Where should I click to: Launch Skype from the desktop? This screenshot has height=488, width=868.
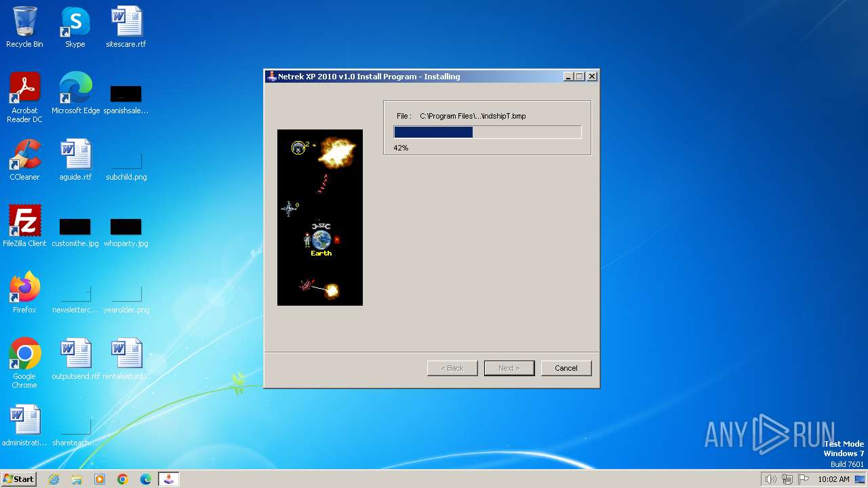pos(75,27)
